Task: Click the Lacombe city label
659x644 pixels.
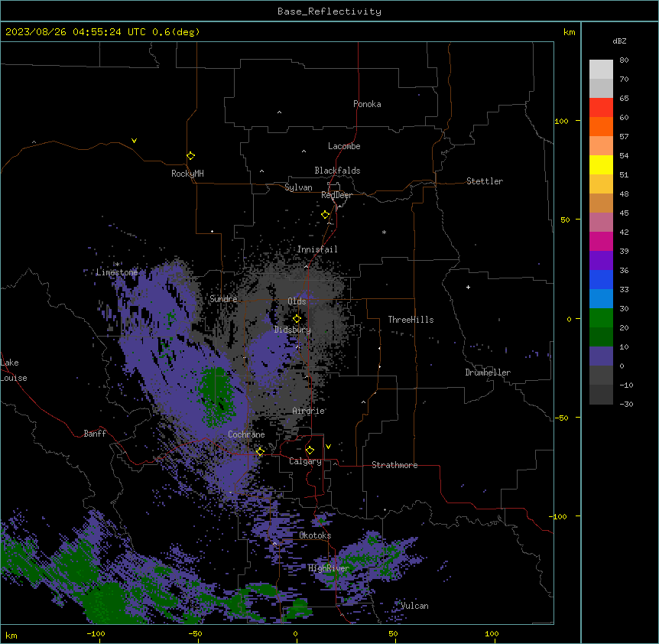Action: (344, 146)
